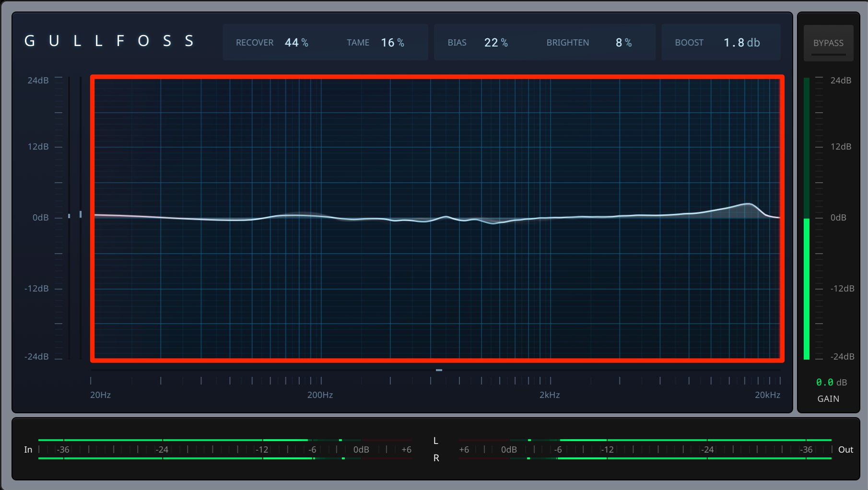Select the RECOVER 44 % value

296,43
